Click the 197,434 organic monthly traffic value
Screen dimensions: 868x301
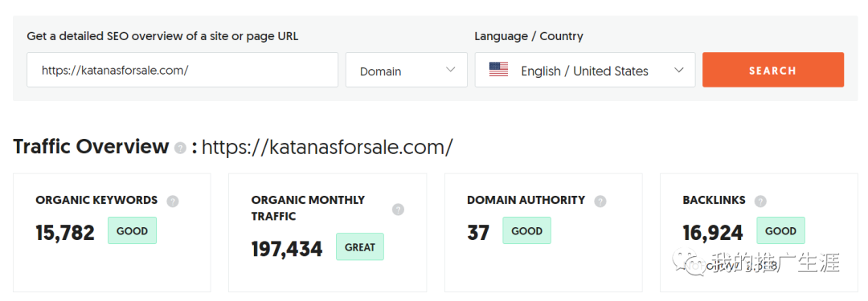tap(287, 249)
